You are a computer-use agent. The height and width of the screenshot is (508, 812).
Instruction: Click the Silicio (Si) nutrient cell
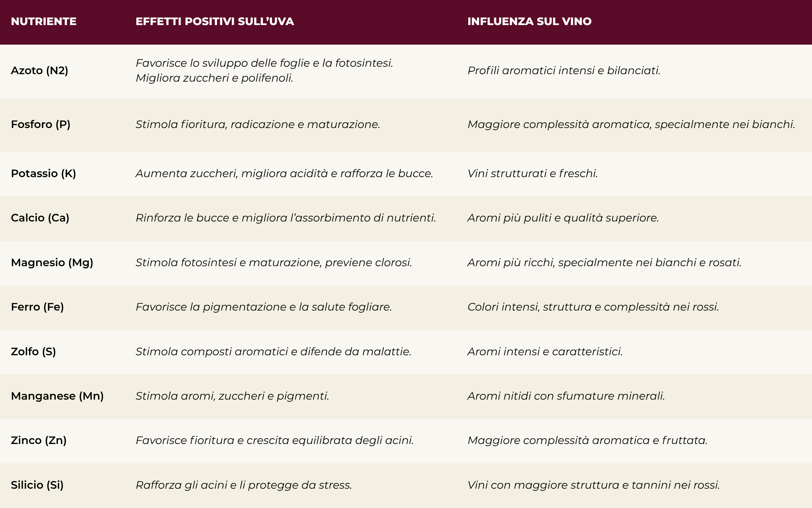(x=37, y=485)
